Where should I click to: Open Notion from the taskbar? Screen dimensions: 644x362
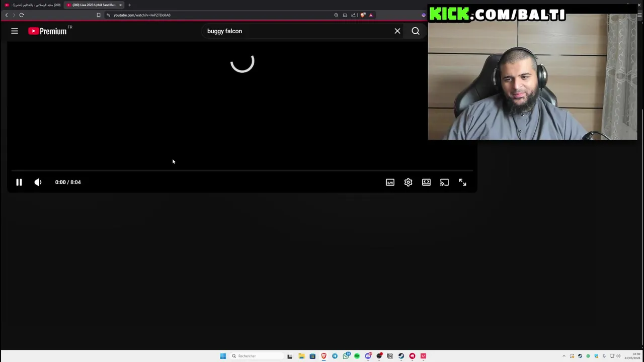coord(390,356)
